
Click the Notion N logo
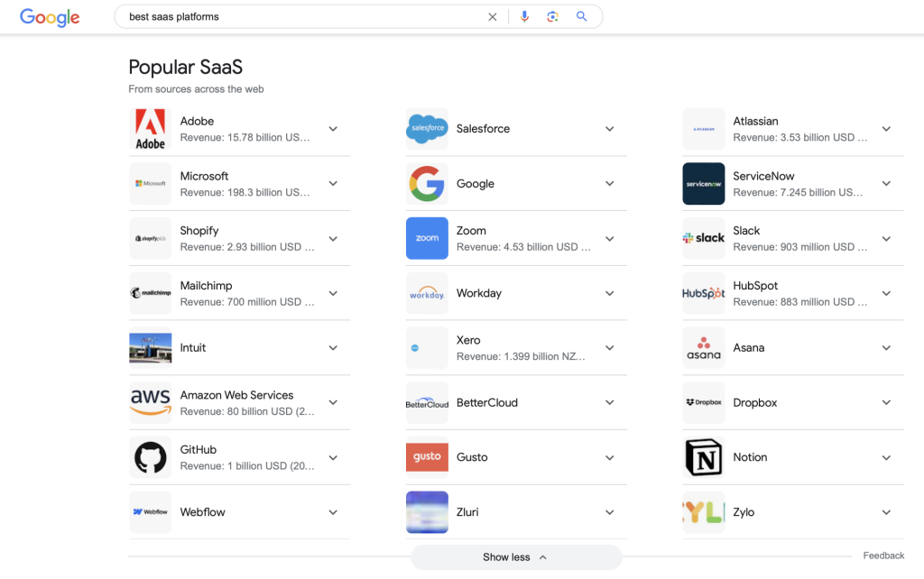click(x=704, y=457)
